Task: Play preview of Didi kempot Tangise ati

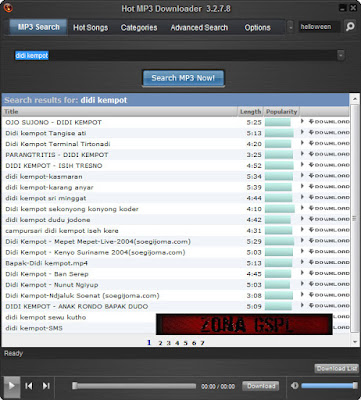Action: coord(302,132)
